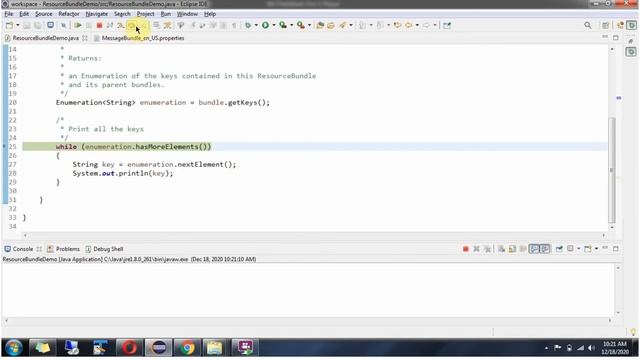Open the Refactor menu
The image size is (640, 360).
point(69,14)
